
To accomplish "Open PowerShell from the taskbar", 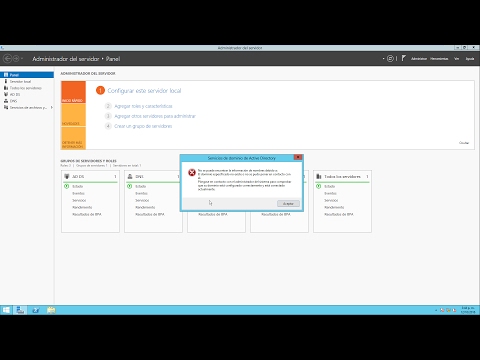I will 36,310.
